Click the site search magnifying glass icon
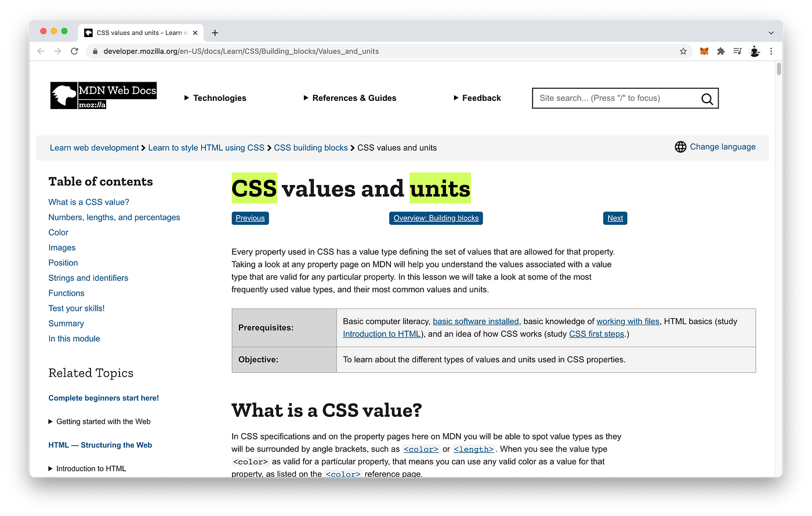This screenshot has height=516, width=812. click(x=706, y=99)
